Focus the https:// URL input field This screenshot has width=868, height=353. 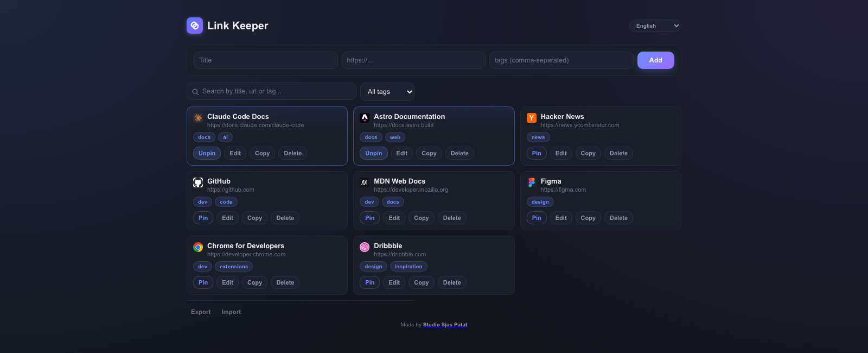tap(413, 60)
